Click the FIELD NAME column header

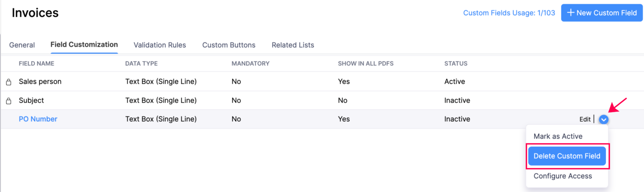36,63
